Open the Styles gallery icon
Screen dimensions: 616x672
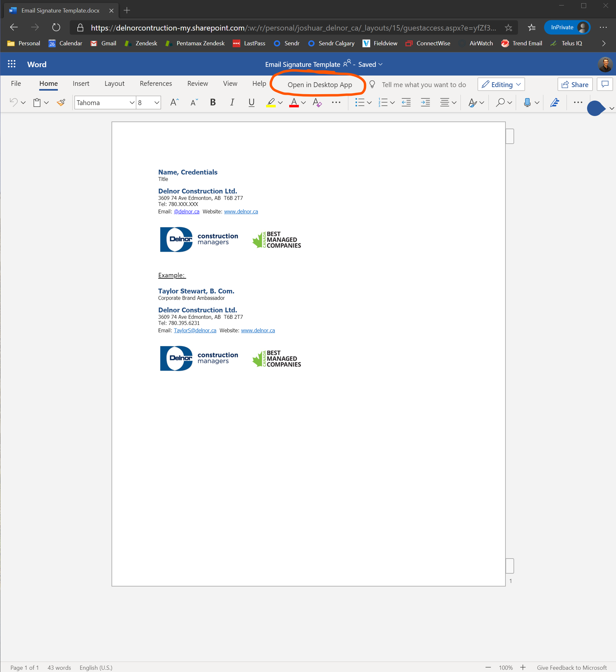pos(472,102)
